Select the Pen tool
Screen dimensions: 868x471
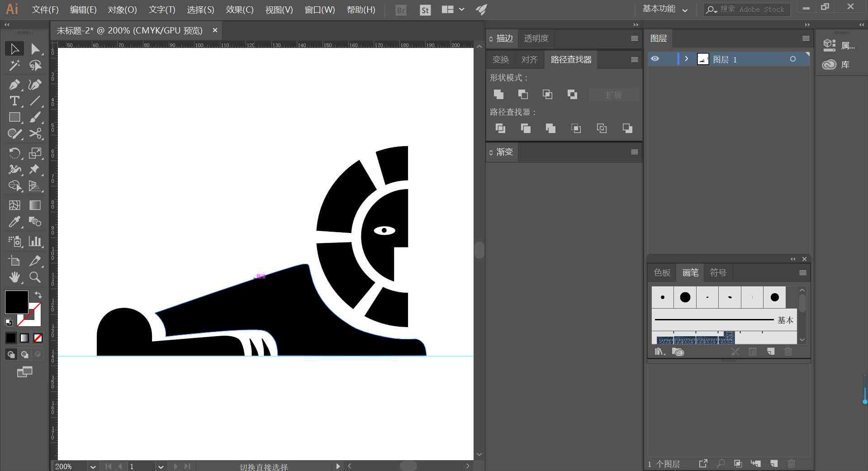14,85
